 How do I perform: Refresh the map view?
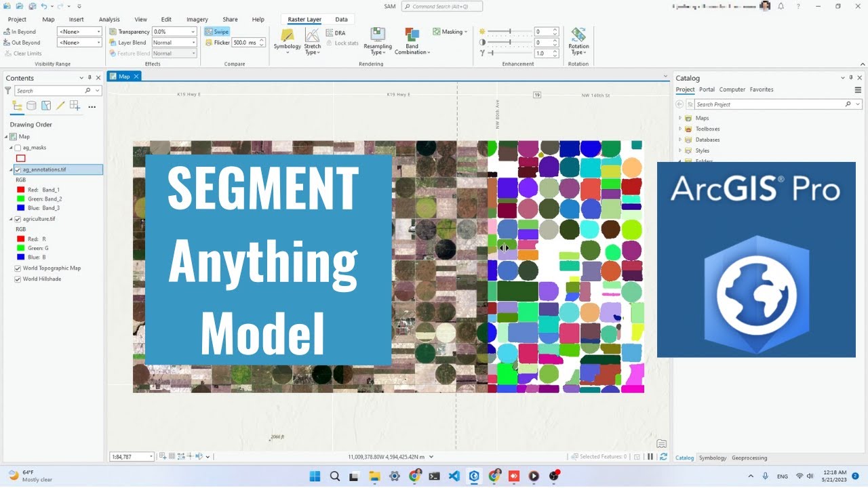tap(663, 457)
